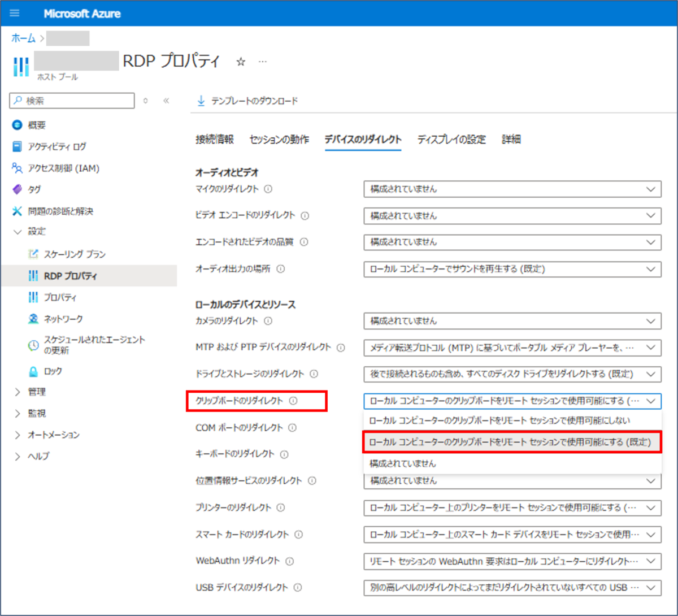Open the カメラのリダイレクト dropdown
The height and width of the screenshot is (616, 678).
[512, 321]
